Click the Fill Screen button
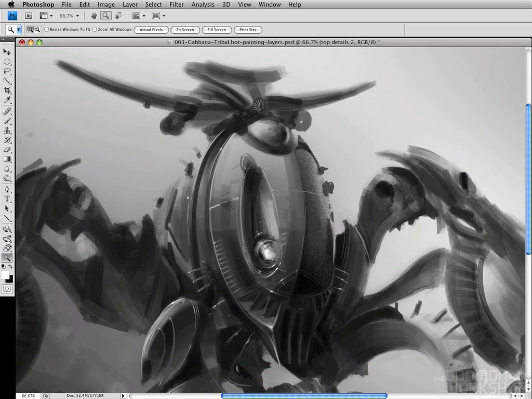The width and height of the screenshot is (532, 399). click(x=217, y=30)
